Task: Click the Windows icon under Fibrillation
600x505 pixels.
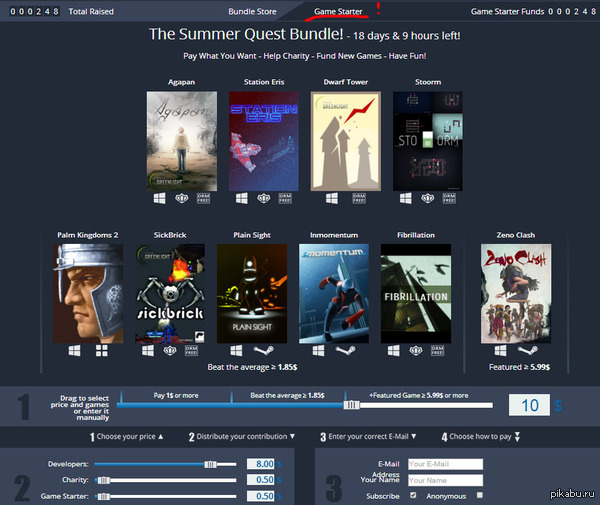Action: [x=394, y=350]
